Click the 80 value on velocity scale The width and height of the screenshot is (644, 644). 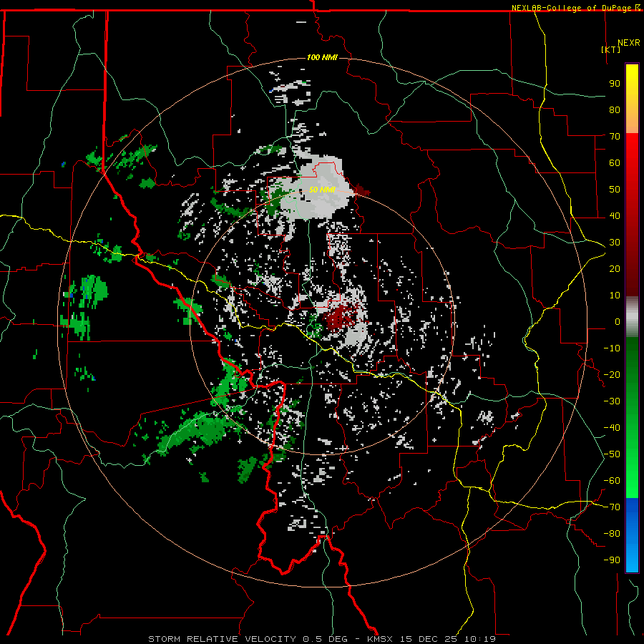[615, 109]
